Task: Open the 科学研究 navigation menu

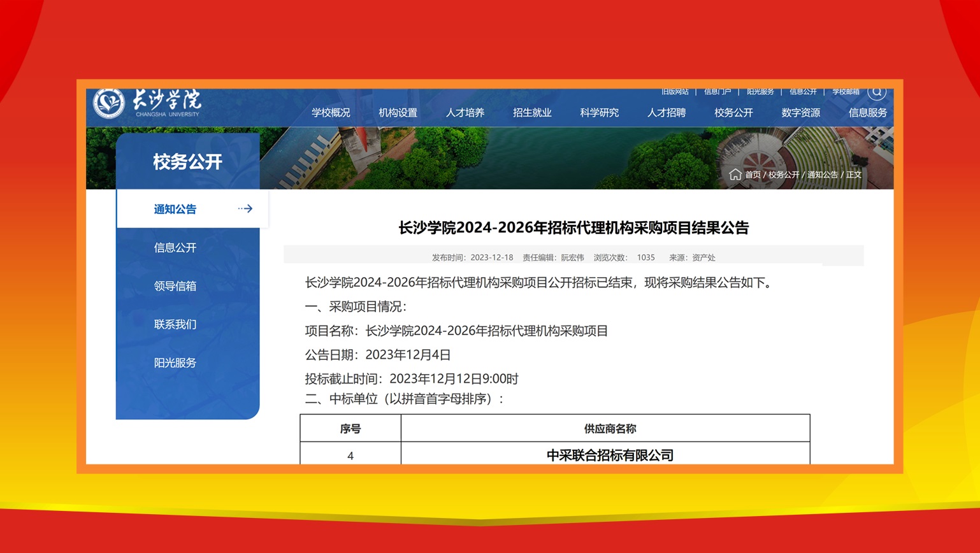Action: click(599, 113)
